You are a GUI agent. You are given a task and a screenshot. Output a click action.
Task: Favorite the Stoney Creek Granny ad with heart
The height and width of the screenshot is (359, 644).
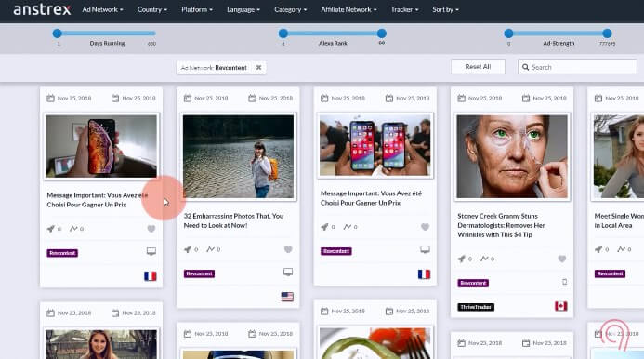click(562, 259)
